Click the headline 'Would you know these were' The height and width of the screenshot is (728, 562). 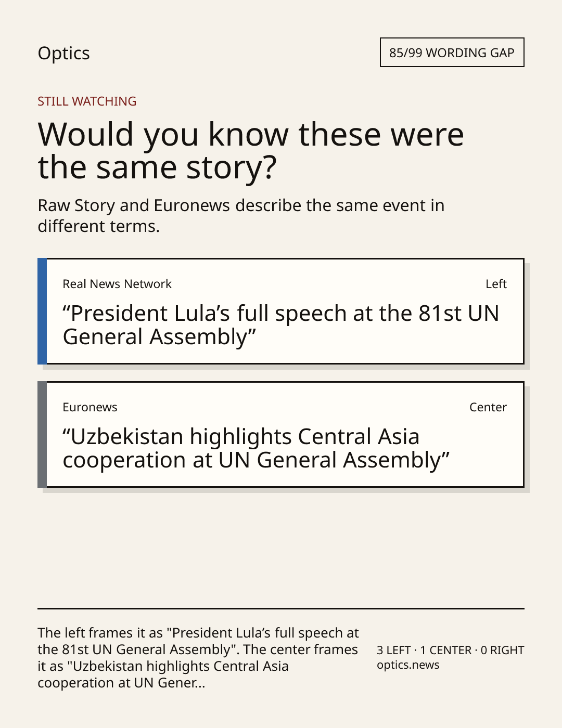[251, 134]
